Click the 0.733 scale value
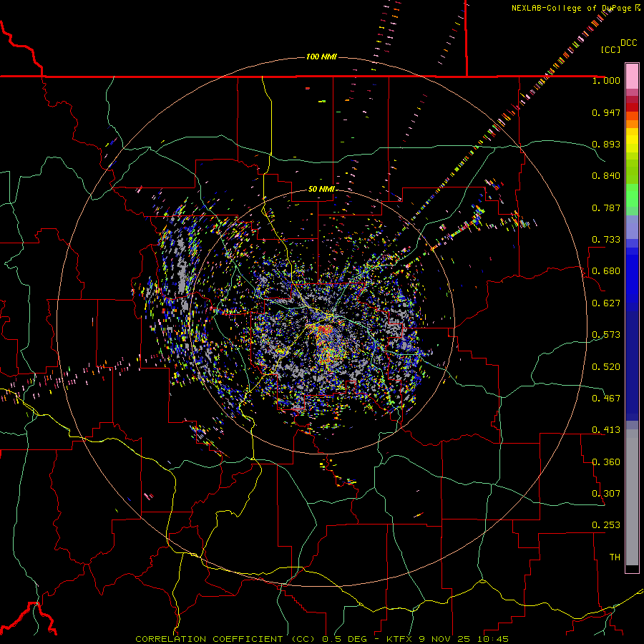Viewport: 644px width, 644px height. pos(606,240)
